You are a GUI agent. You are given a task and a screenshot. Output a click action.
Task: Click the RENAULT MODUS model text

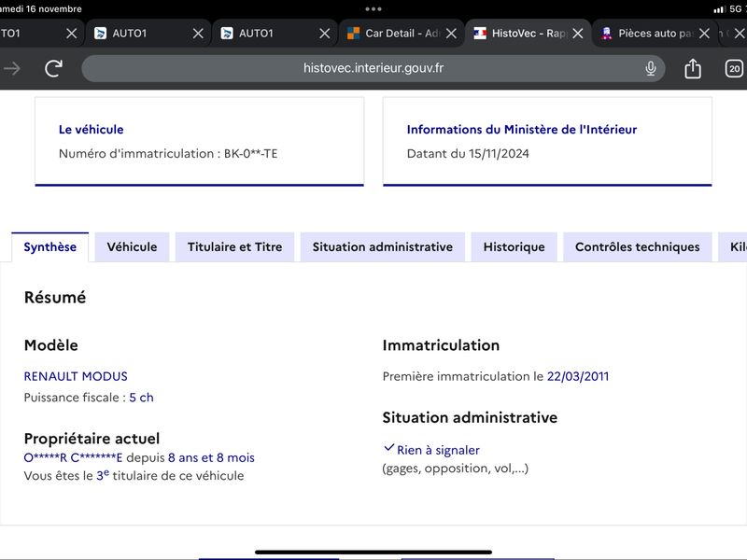pos(76,377)
